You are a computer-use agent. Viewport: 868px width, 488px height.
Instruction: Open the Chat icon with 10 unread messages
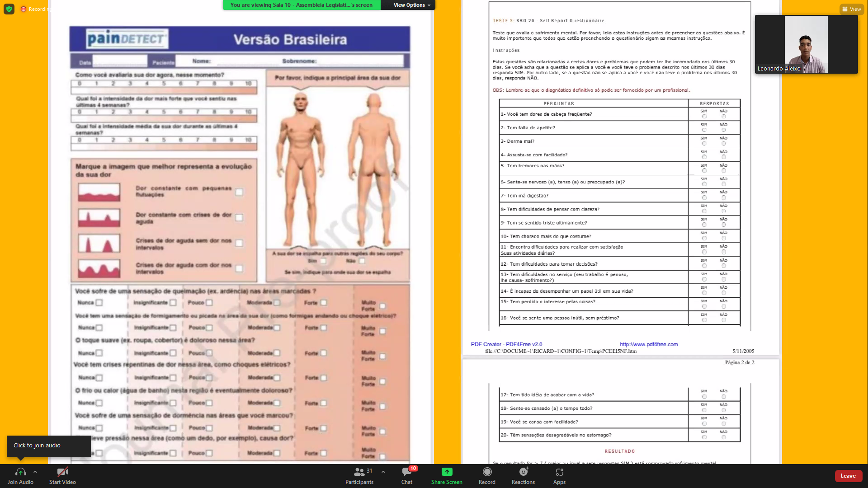(x=406, y=472)
